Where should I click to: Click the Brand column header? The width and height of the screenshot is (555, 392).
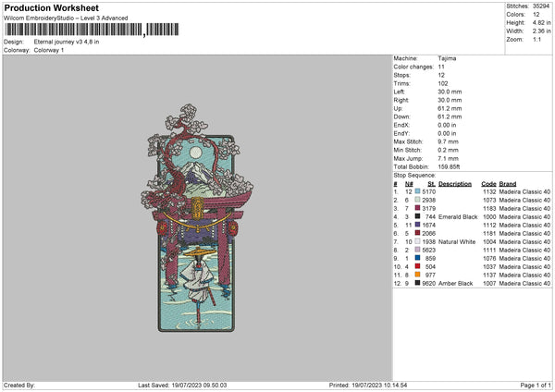point(508,184)
